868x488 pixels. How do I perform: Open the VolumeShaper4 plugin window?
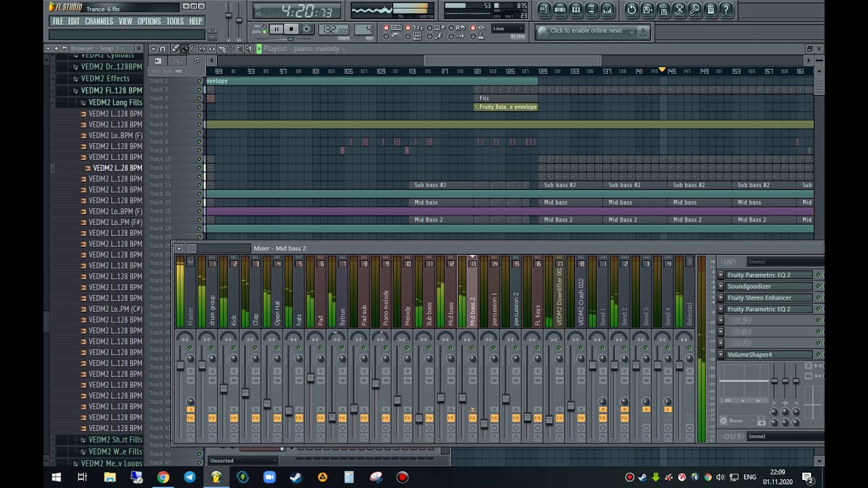[769, 354]
